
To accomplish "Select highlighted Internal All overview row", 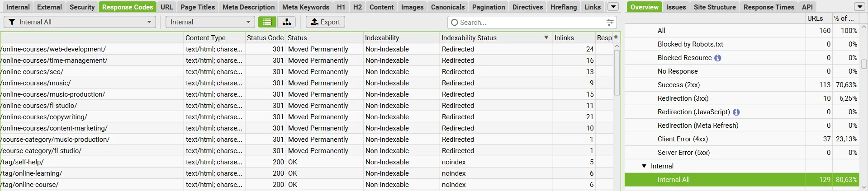I will point(742,180).
